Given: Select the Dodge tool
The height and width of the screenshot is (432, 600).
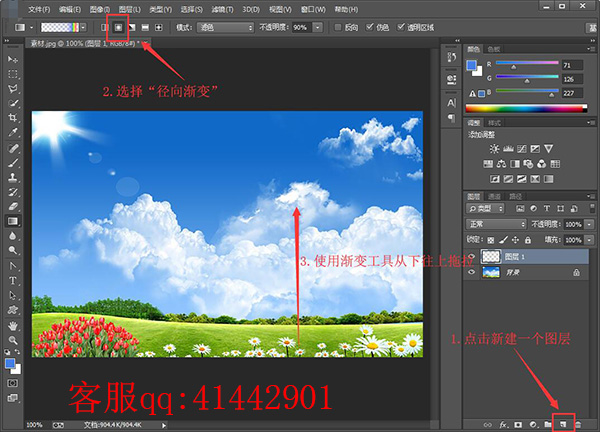Looking at the screenshot, I should (x=13, y=250).
